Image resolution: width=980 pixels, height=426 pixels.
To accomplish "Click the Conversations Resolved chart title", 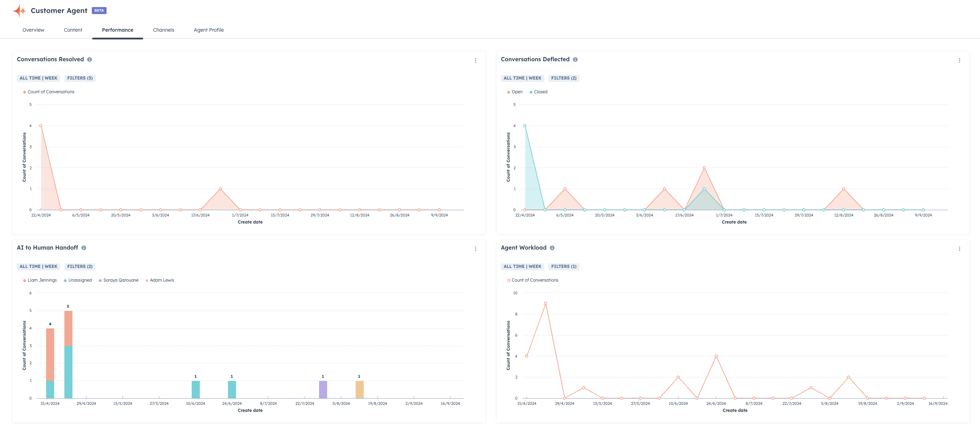I will pos(50,59).
